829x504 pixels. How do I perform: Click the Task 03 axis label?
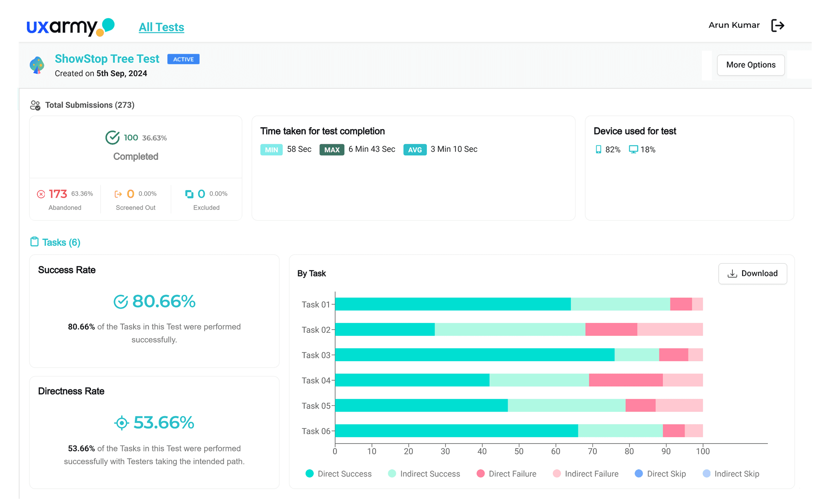[316, 355]
